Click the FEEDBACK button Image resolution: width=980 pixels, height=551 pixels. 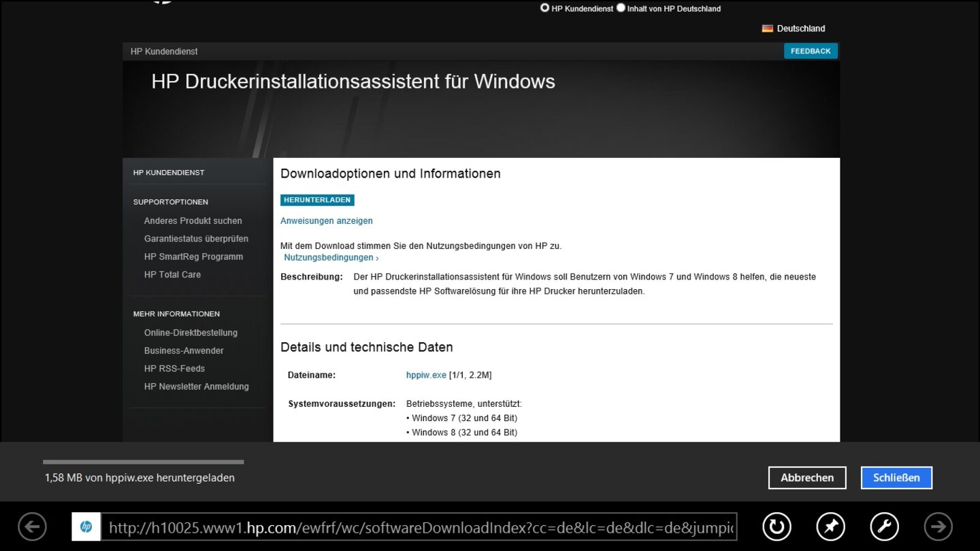811,51
